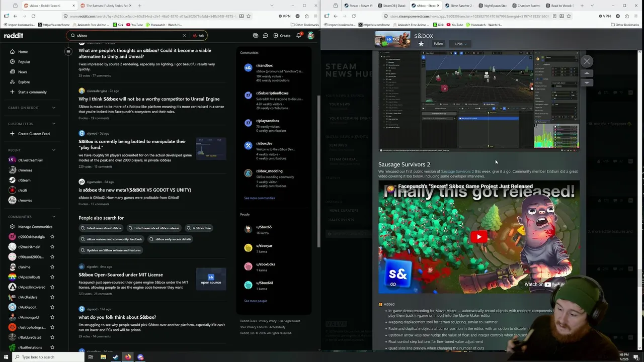Click the up arrow in Steam news overlay
Image resolution: width=644 pixels, height=362 pixels.
pyautogui.click(x=587, y=73)
